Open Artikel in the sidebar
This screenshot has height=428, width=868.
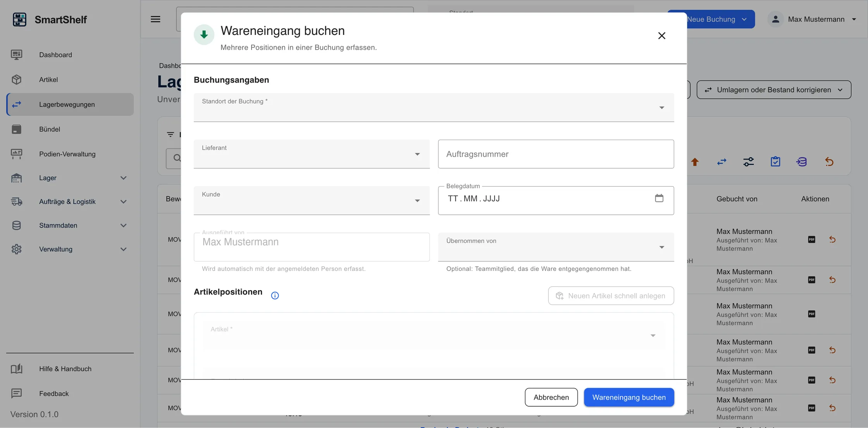(70, 79)
